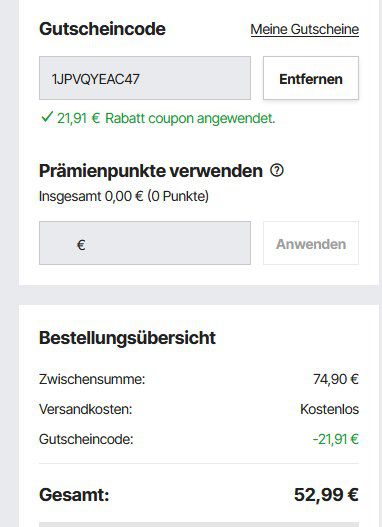The height and width of the screenshot is (527, 382).
Task: Click the Zwischensumme amount 74,90 €
Action: [336, 379]
